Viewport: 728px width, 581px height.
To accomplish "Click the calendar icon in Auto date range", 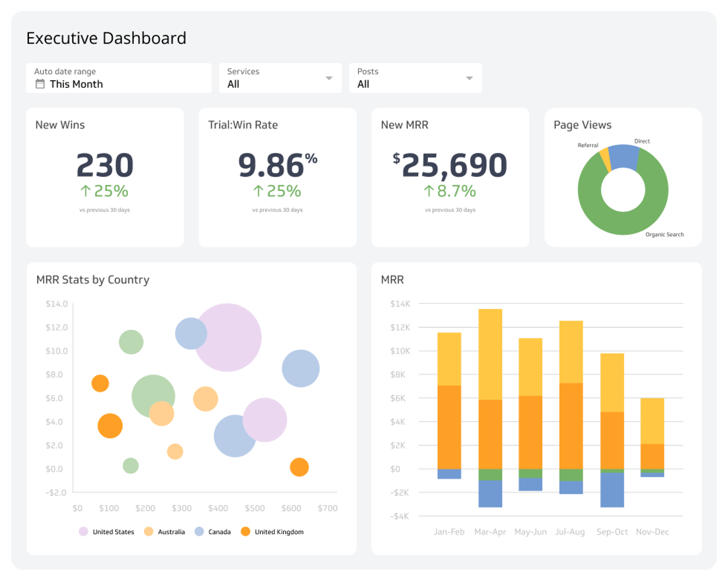I will coord(40,84).
